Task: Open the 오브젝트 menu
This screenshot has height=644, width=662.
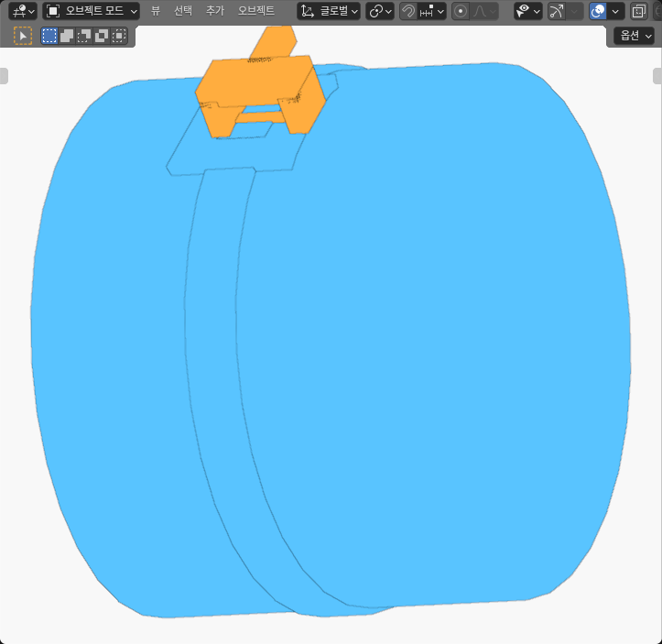Action: pyautogui.click(x=255, y=11)
